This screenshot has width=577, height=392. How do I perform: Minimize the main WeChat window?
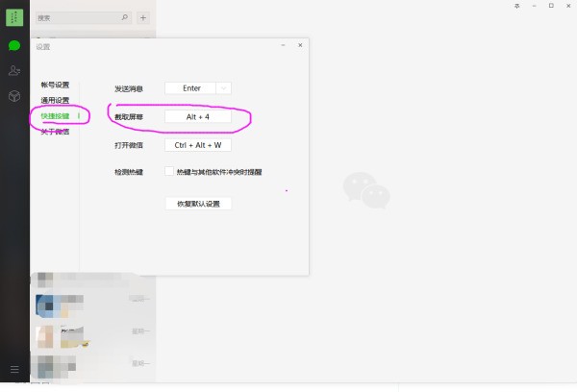[x=534, y=6]
